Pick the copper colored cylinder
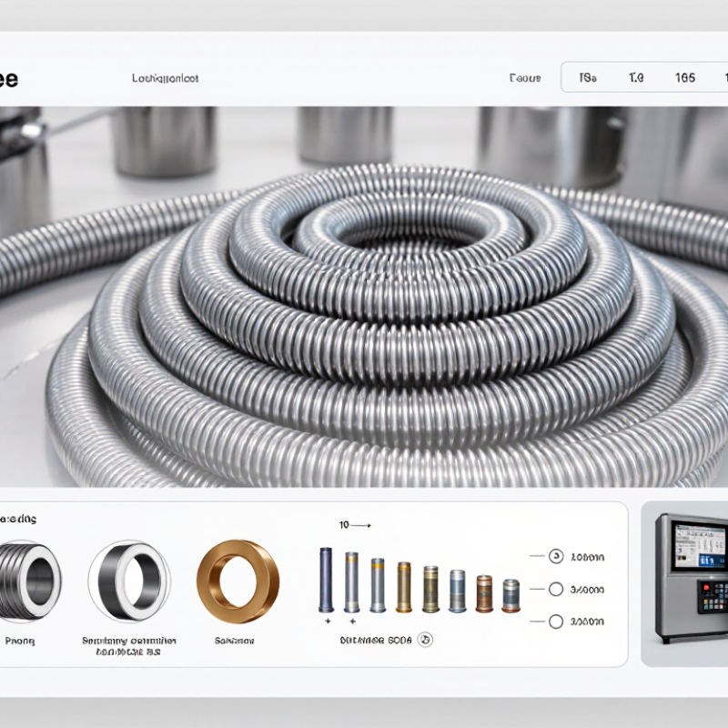 484,593
